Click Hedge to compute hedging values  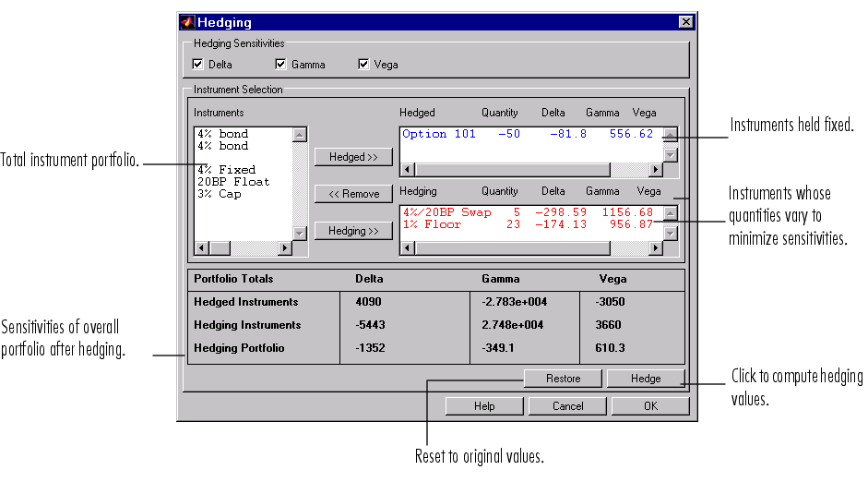pos(646,379)
